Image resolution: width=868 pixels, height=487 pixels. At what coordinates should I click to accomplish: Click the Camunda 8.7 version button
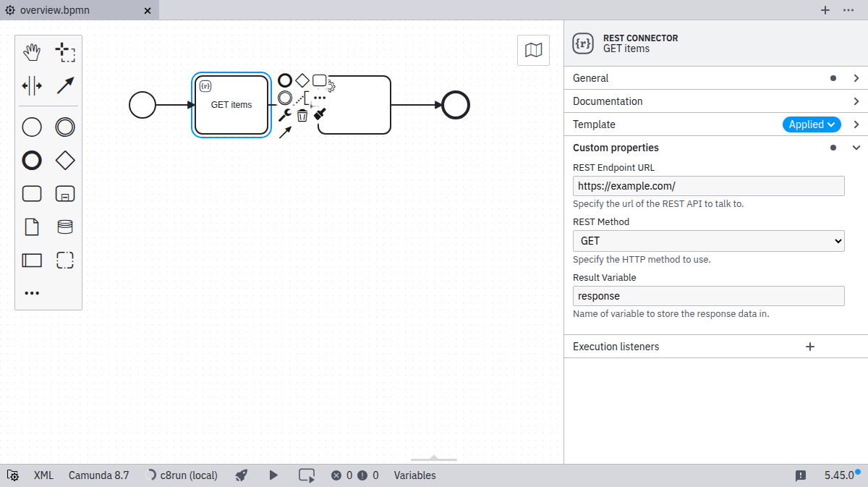coord(98,475)
